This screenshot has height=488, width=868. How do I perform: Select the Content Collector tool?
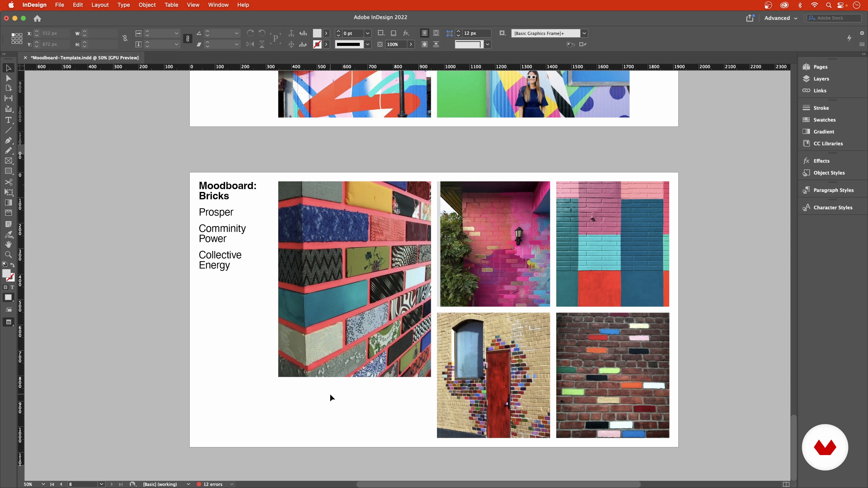(8, 109)
